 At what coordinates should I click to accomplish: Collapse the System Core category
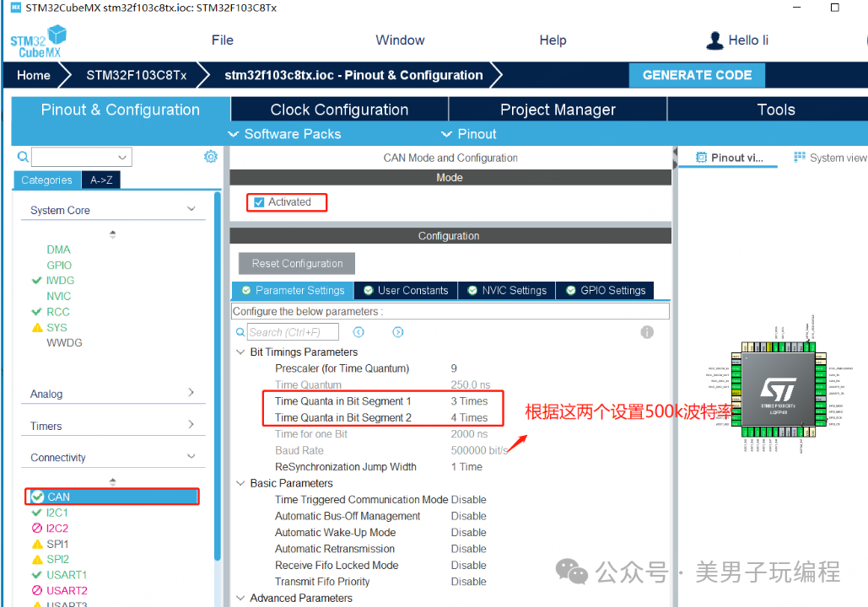pyautogui.click(x=191, y=209)
